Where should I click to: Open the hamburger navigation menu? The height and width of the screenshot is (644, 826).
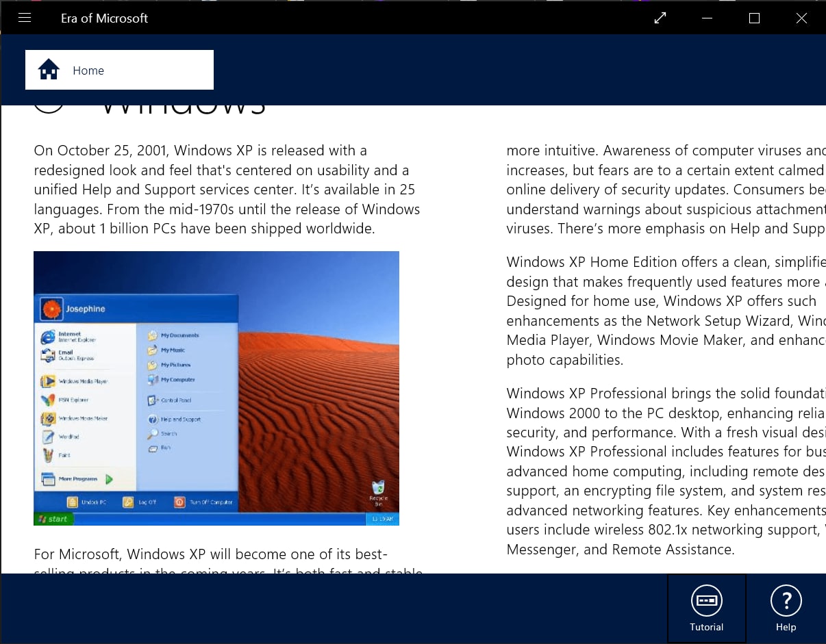pos(25,18)
